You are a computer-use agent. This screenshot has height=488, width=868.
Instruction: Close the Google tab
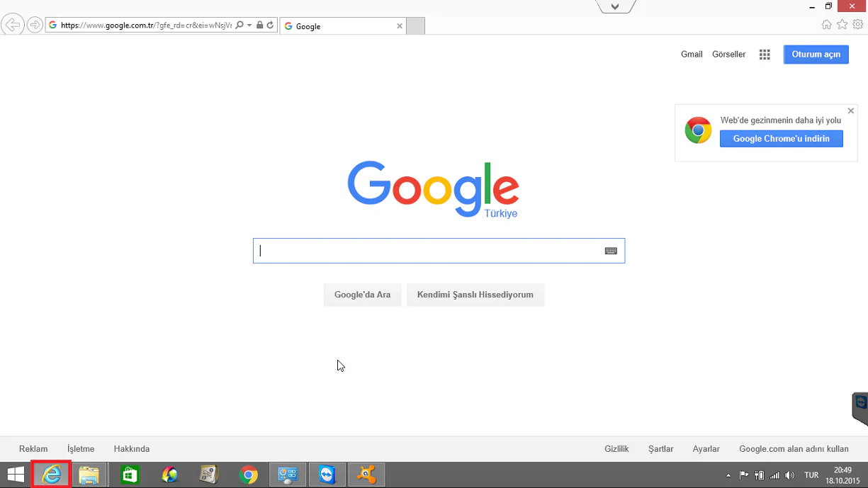(400, 26)
